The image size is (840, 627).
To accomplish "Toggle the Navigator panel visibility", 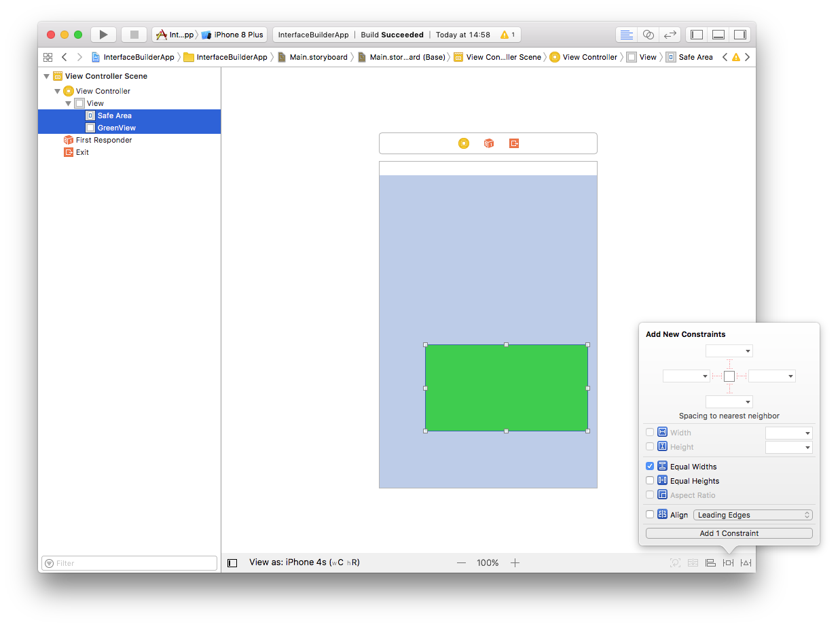I will 697,35.
